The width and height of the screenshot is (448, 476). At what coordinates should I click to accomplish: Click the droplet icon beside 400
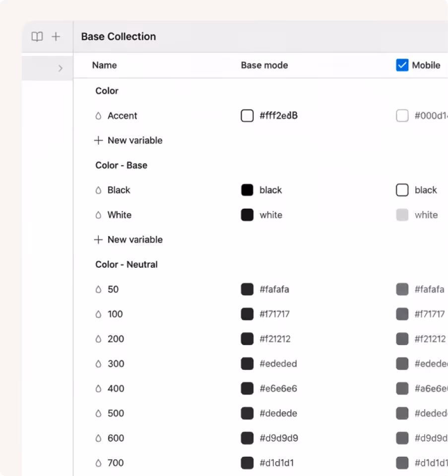pyautogui.click(x=98, y=389)
